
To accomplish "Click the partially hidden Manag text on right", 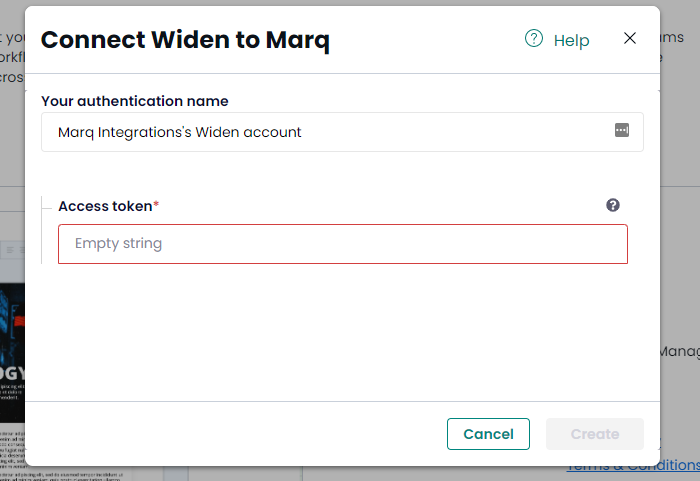I will pos(680,351).
